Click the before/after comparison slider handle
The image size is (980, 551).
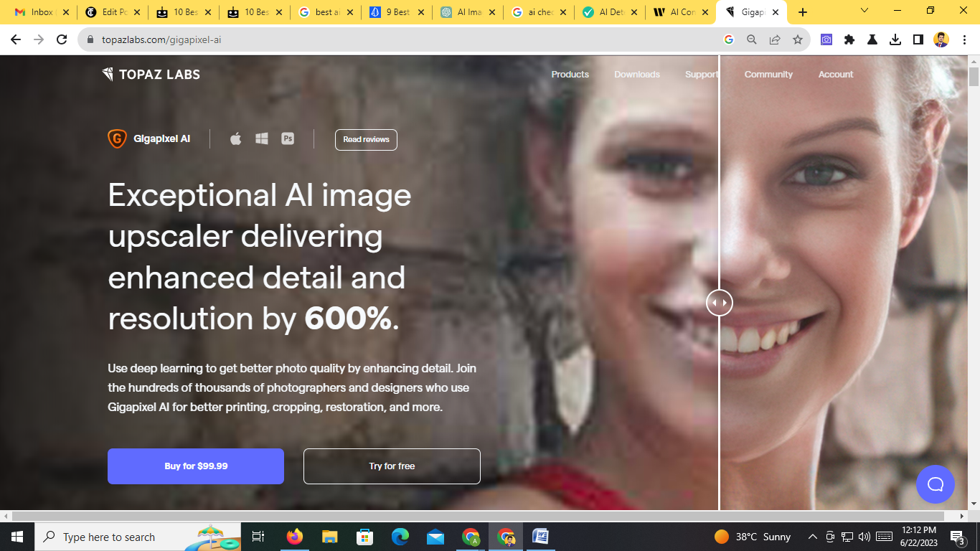(x=720, y=303)
